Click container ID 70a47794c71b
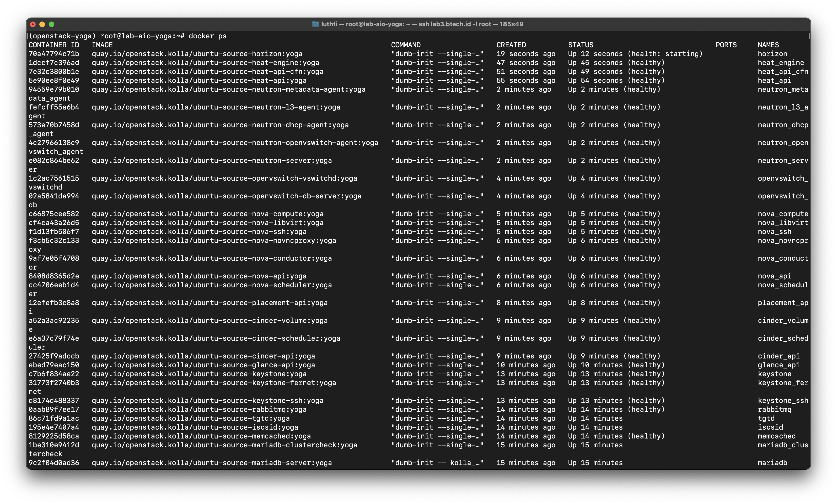Viewport: 837px width, 504px height. point(54,54)
